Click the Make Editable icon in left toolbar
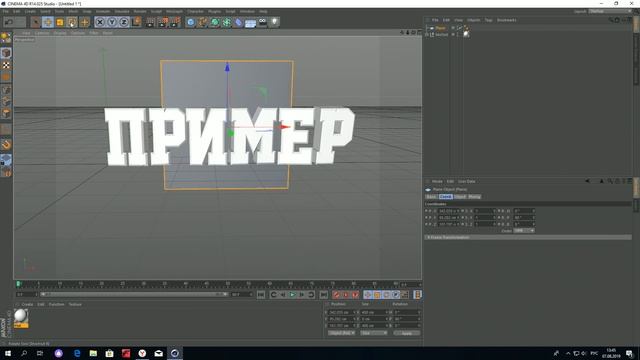The width and height of the screenshot is (640, 360). [6, 38]
